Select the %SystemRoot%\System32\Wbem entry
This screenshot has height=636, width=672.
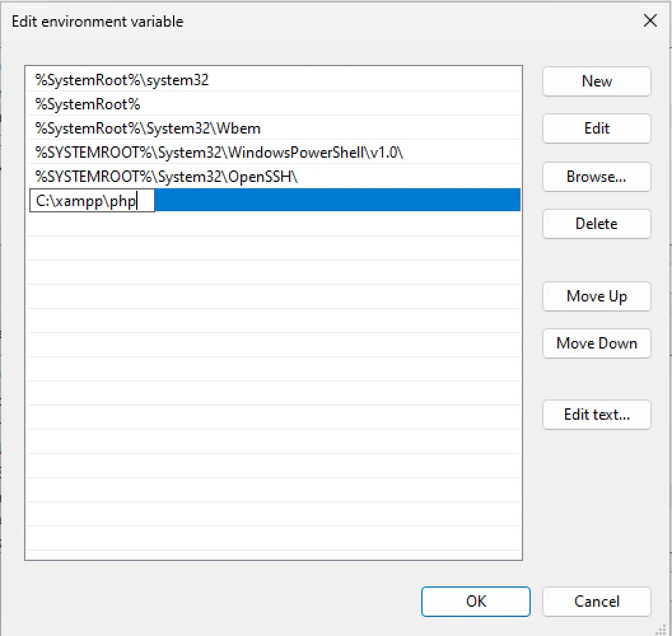pyautogui.click(x=274, y=128)
